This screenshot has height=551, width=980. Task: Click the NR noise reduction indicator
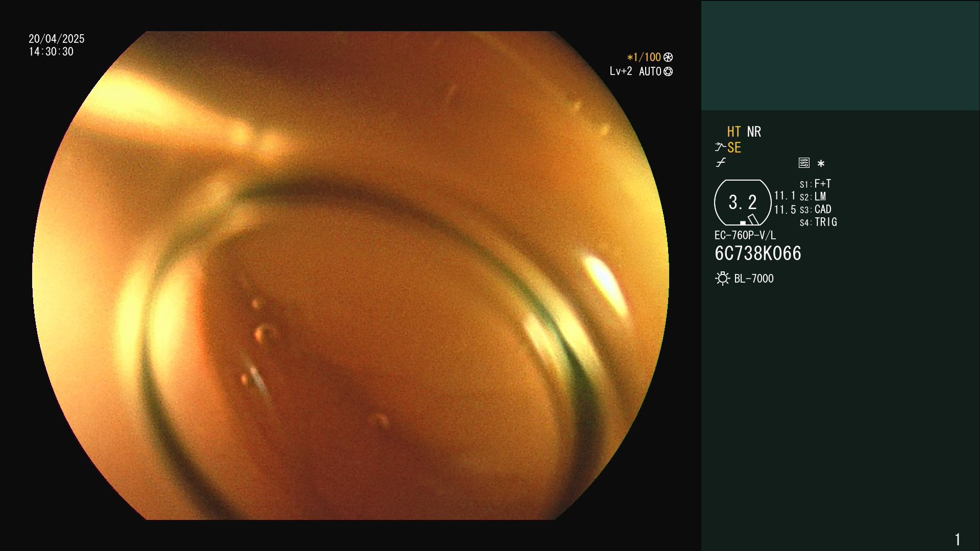pyautogui.click(x=754, y=132)
